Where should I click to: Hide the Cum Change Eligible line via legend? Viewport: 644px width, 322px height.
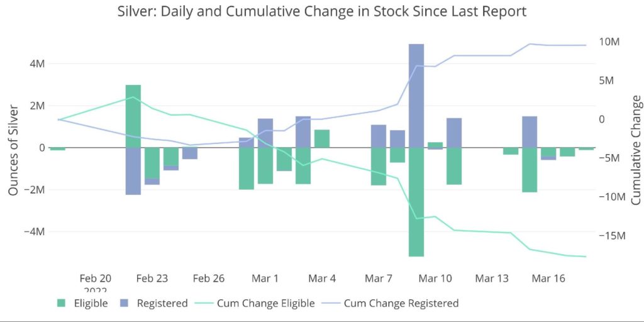pyautogui.click(x=265, y=303)
